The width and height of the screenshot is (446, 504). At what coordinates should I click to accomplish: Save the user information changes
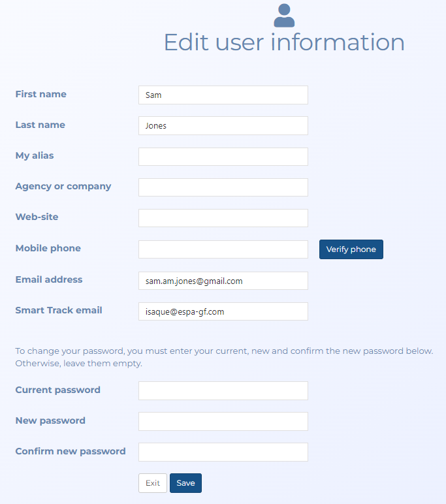coord(185,483)
